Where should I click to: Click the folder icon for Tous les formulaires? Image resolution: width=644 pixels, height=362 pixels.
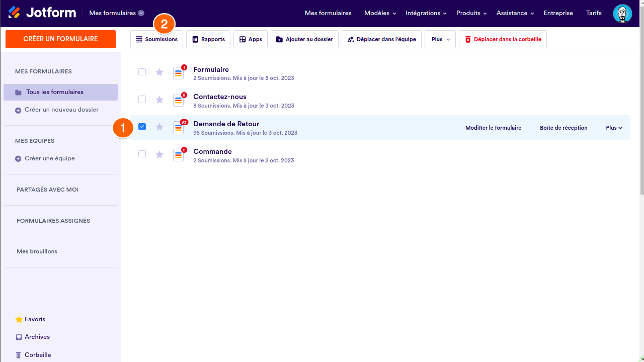click(x=19, y=93)
